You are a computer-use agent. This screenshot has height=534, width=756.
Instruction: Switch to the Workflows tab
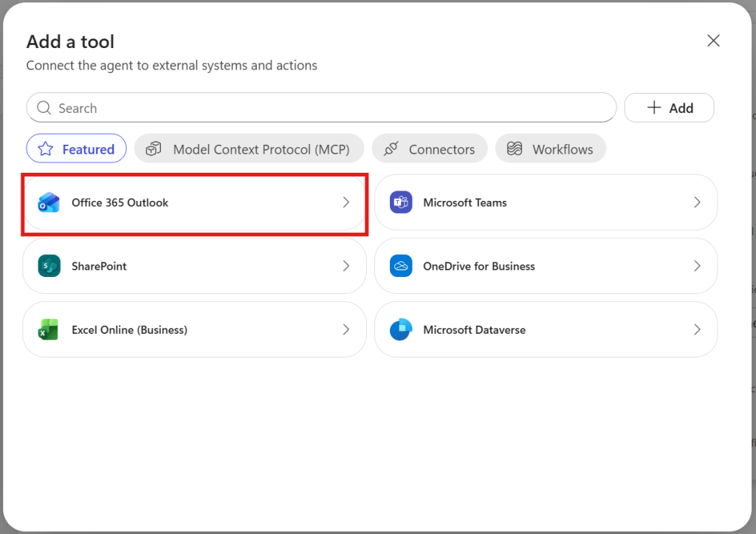[x=551, y=148]
